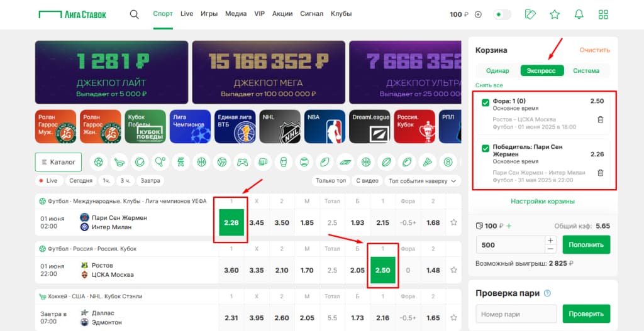Toggle the theme switch in header
644x331 pixels.
pos(502,14)
